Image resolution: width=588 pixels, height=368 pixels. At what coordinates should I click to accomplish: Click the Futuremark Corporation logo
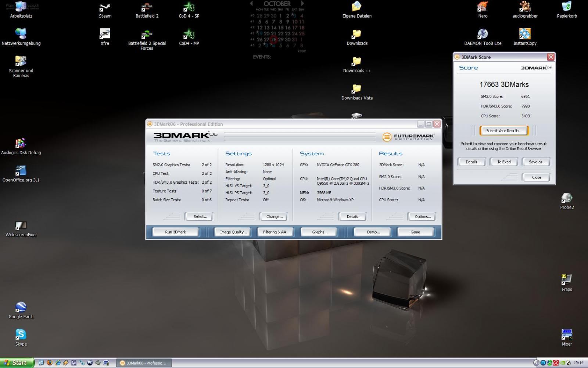[408, 137]
